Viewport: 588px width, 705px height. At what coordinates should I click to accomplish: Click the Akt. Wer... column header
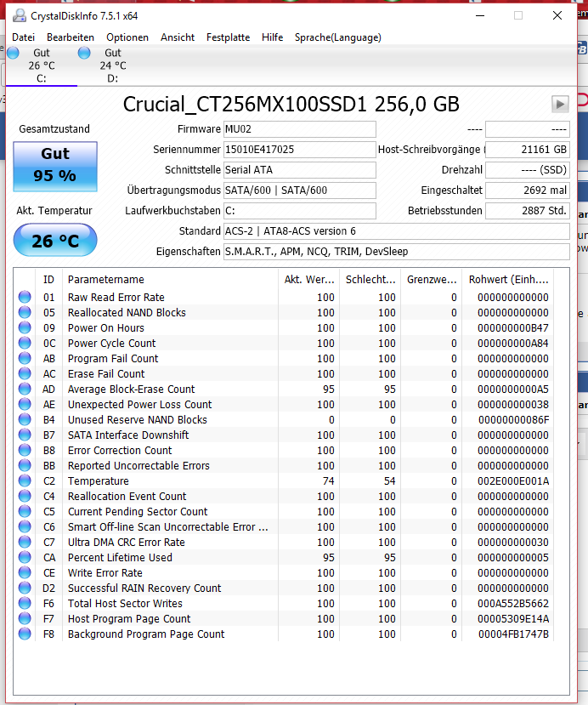tap(309, 280)
